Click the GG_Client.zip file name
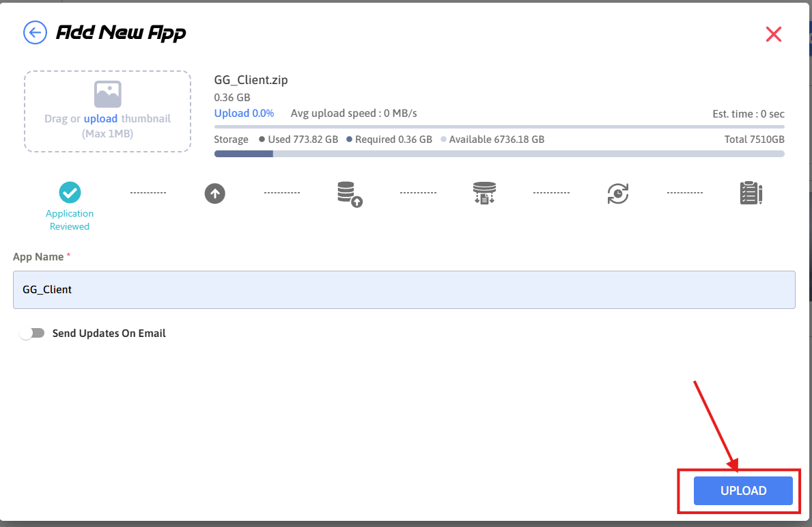The height and width of the screenshot is (527, 812). (x=251, y=80)
